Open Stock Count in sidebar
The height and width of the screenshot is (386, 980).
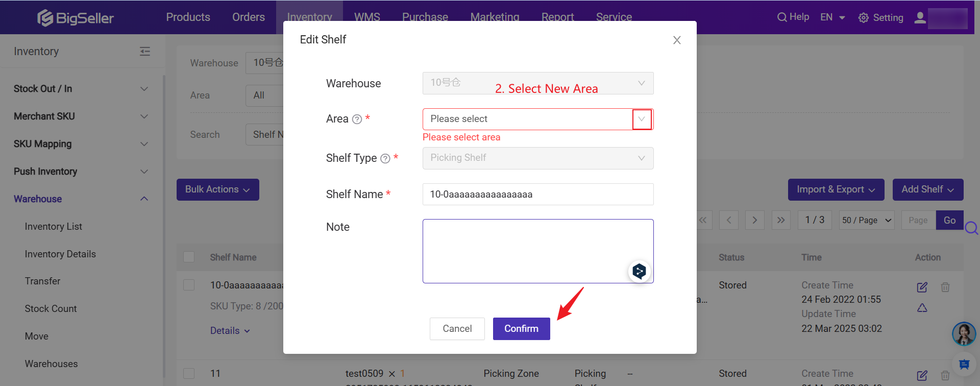[x=51, y=309]
